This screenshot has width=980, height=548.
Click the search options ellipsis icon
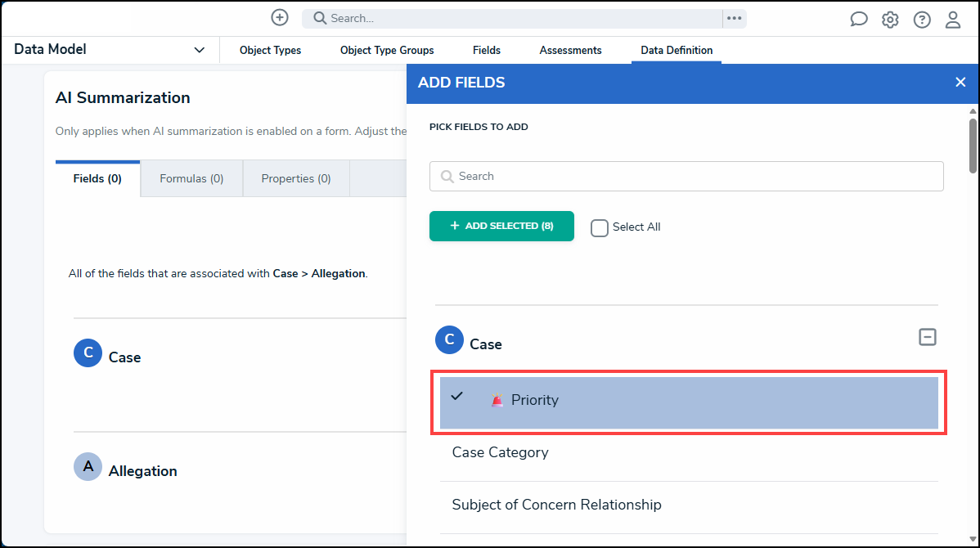pyautogui.click(x=734, y=18)
